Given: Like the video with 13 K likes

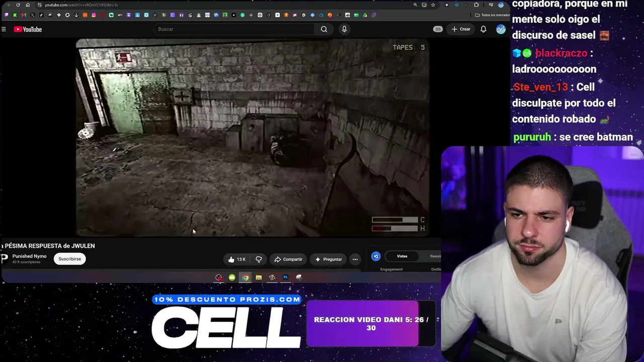Looking at the screenshot, I should pos(236,259).
